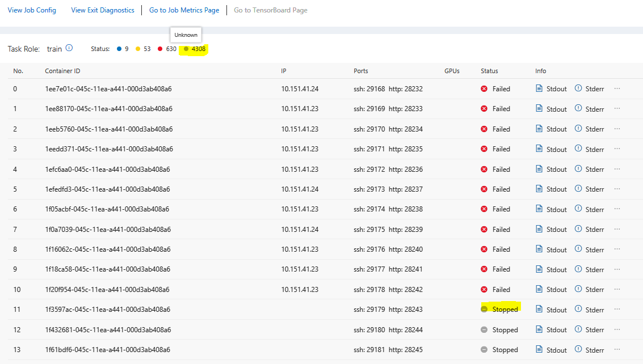This screenshot has height=364, width=643.
Task: Open Stderr icon for task 0
Action: point(578,88)
